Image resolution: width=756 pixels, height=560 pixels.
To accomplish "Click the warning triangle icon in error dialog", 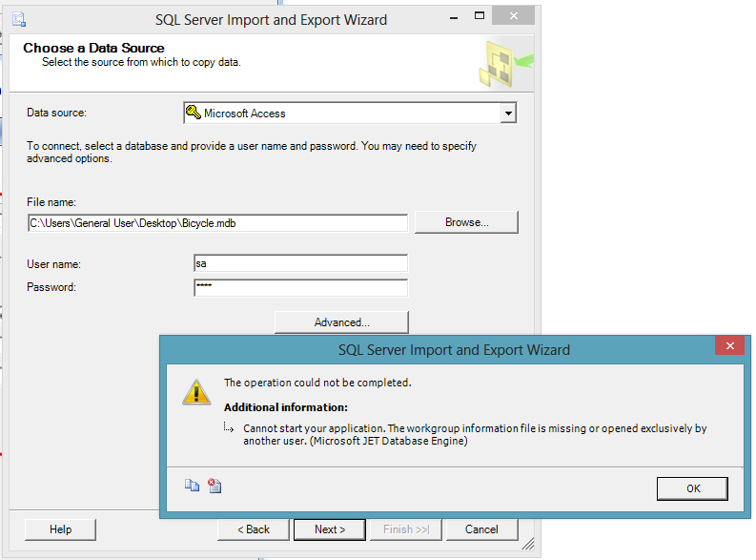I will (x=196, y=392).
